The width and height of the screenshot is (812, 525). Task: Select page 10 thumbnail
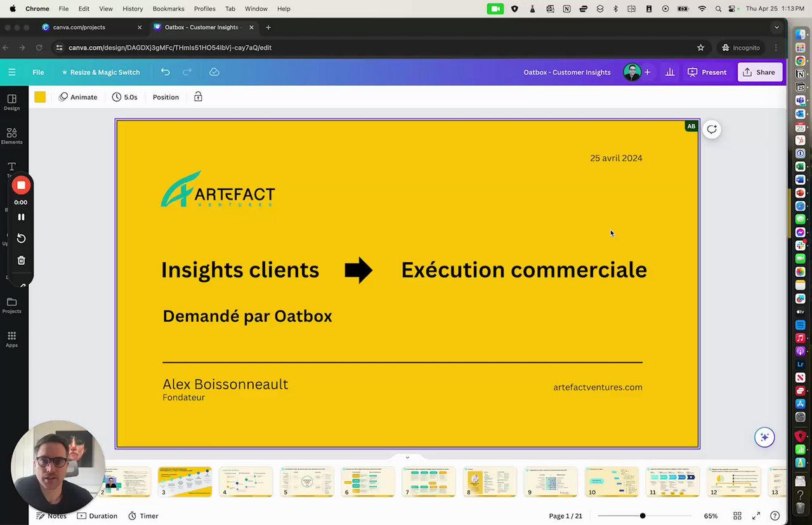pos(612,482)
